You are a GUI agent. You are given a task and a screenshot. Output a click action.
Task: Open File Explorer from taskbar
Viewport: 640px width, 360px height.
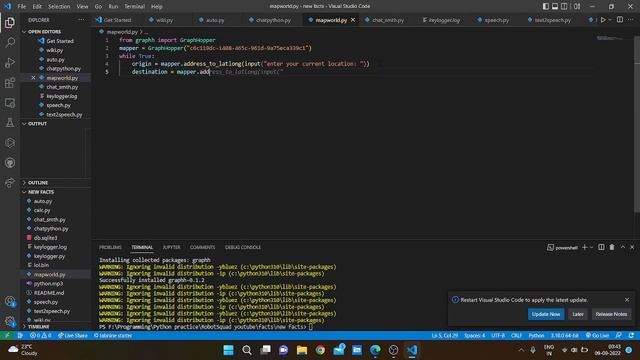click(x=302, y=350)
